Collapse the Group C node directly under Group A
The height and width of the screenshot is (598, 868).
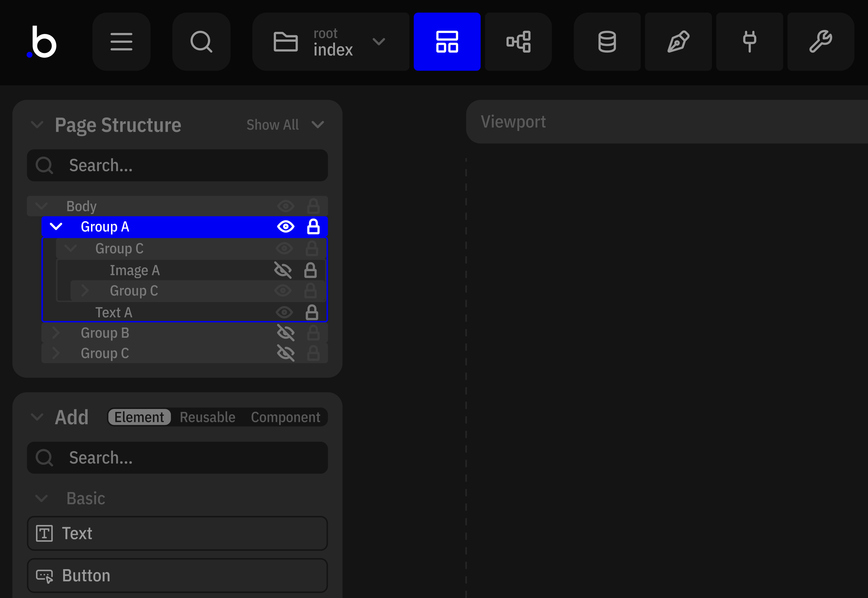(71, 248)
